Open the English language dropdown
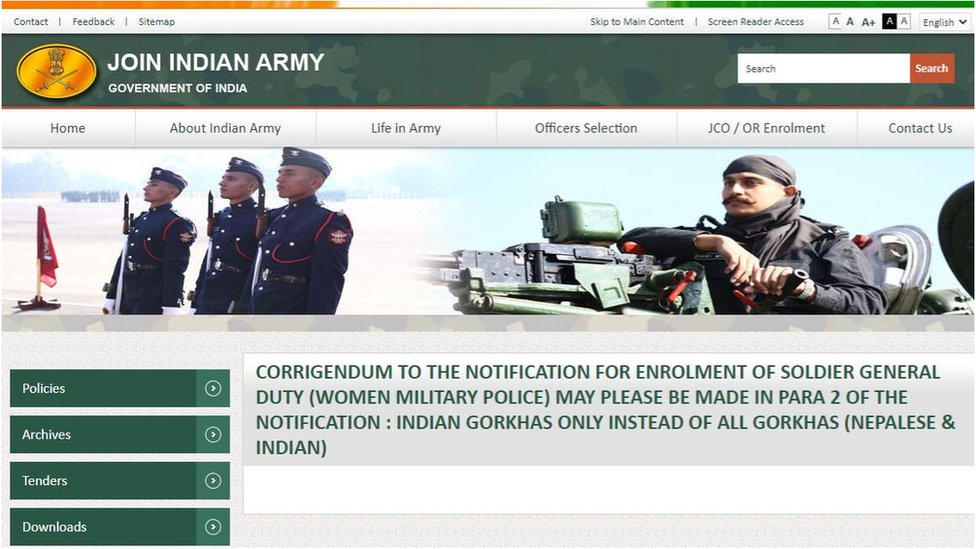The image size is (976, 549). (944, 22)
